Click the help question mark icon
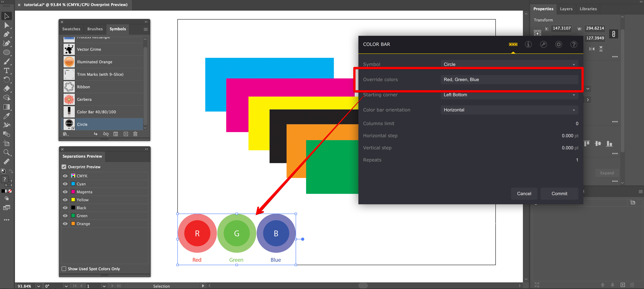Image resolution: width=644 pixels, height=289 pixels. [574, 44]
